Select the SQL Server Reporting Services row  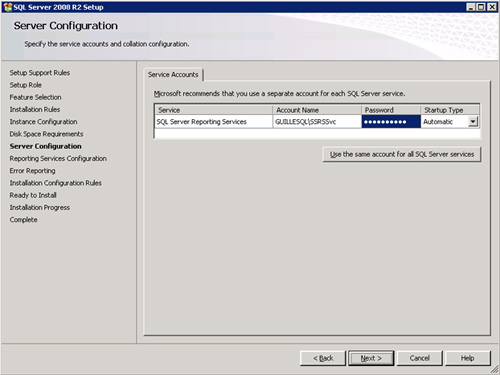(x=317, y=122)
